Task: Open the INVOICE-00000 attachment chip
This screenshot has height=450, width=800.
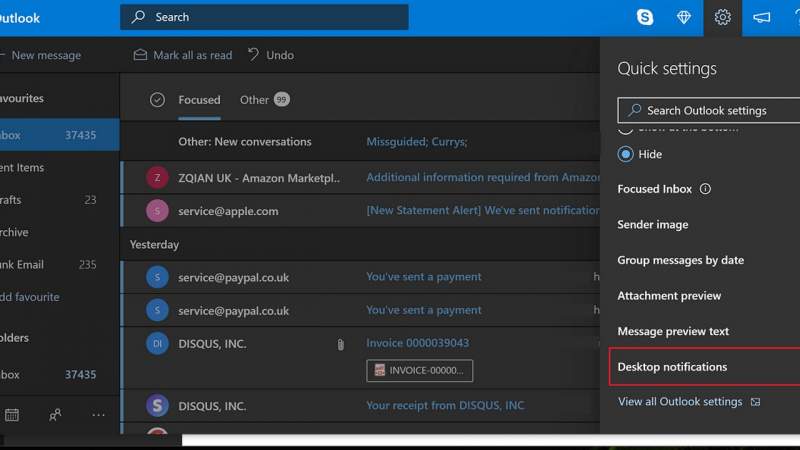Action: tap(419, 370)
